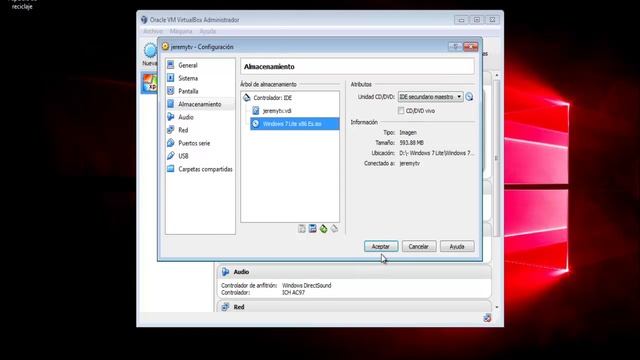Click the Aceptar button

[381, 247]
